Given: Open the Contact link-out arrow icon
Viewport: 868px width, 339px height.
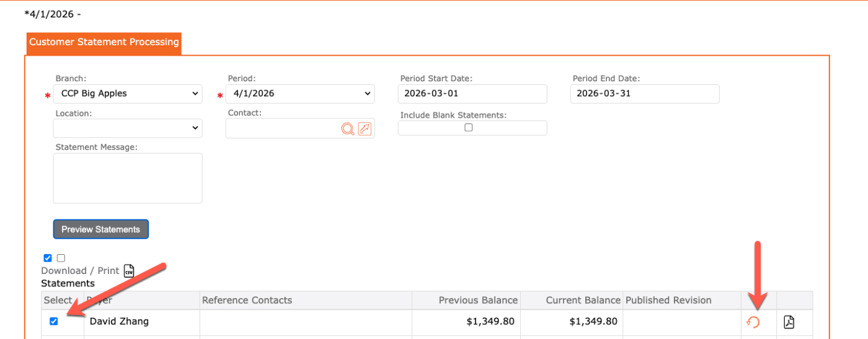Looking at the screenshot, I should click(x=365, y=129).
